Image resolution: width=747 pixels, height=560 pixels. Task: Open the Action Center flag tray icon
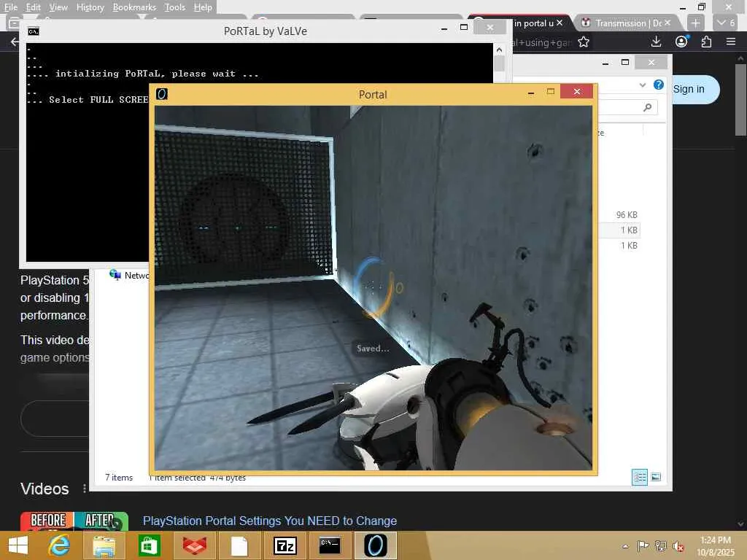click(643, 546)
